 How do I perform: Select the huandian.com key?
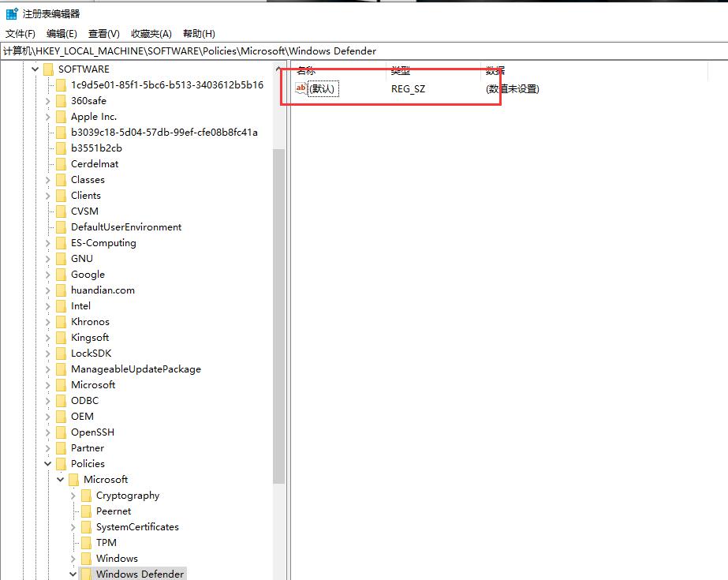click(103, 290)
